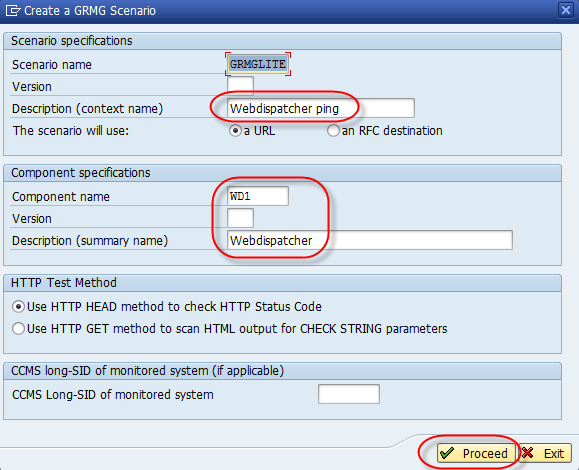Click the Description (context name) field

coord(321,108)
